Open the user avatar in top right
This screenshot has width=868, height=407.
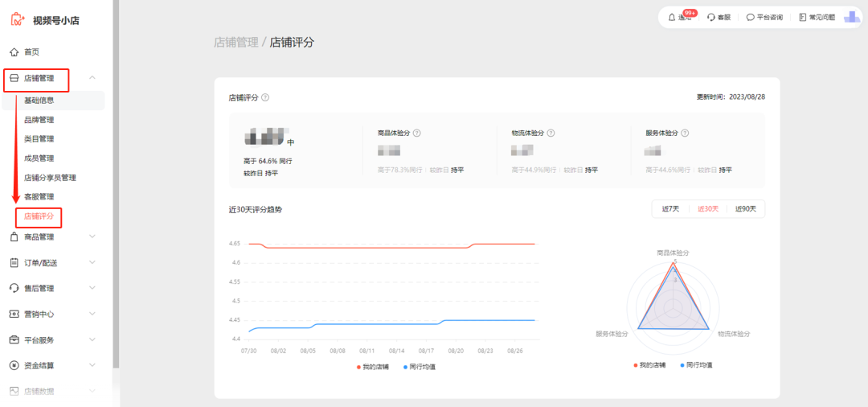[852, 17]
